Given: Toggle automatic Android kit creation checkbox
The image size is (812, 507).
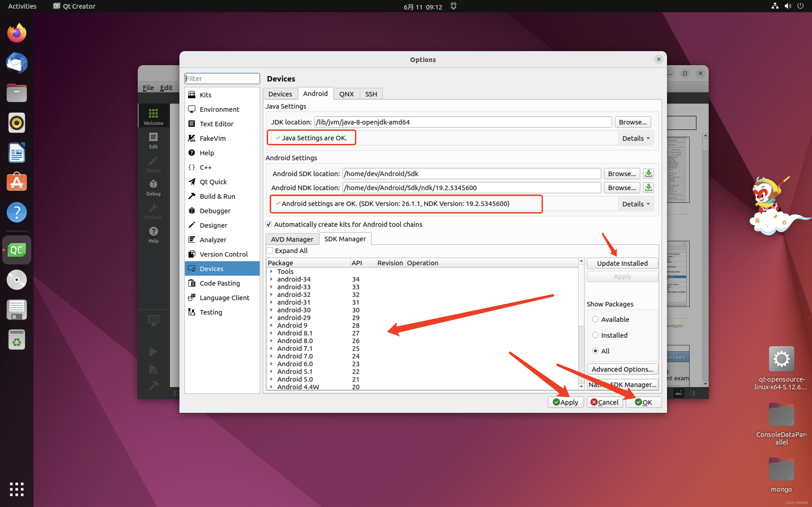Looking at the screenshot, I should 269,224.
